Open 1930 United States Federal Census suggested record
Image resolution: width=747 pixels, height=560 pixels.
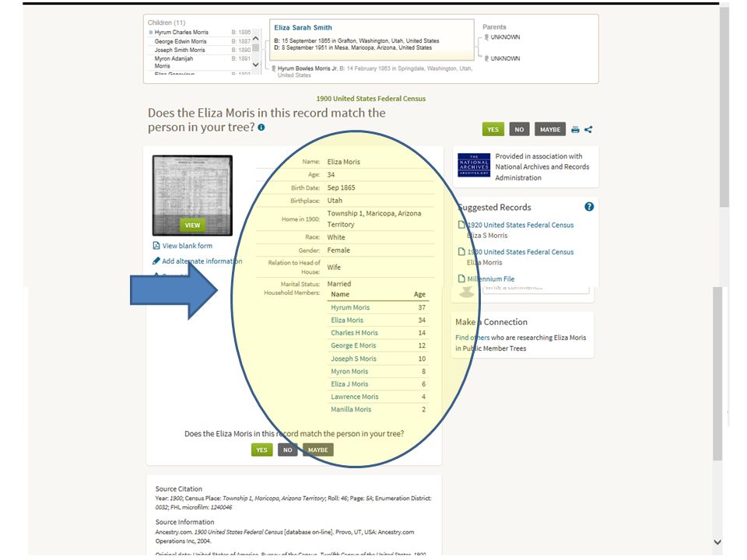[x=521, y=252]
